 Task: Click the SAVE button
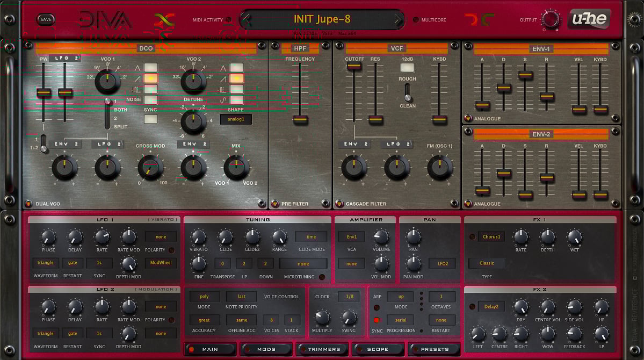click(46, 19)
